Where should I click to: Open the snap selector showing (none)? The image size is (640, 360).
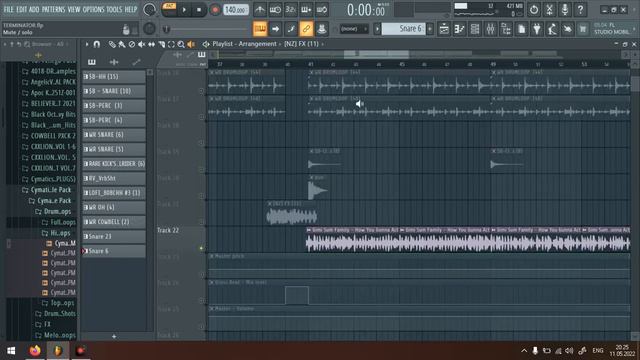[x=353, y=29]
